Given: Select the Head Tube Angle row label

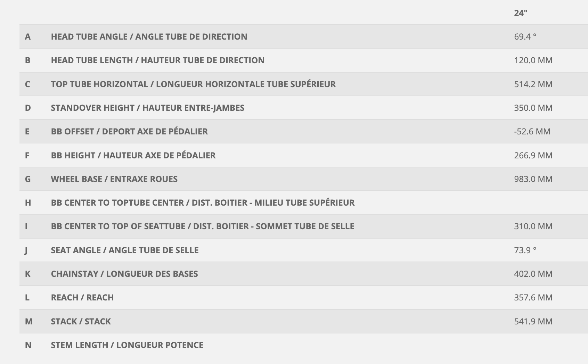Looking at the screenshot, I should pos(149,37).
